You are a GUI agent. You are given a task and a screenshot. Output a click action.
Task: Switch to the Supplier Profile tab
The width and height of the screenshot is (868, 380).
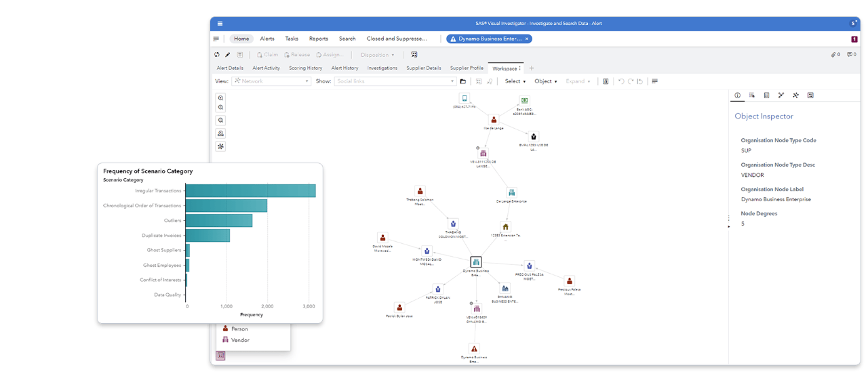(x=467, y=68)
